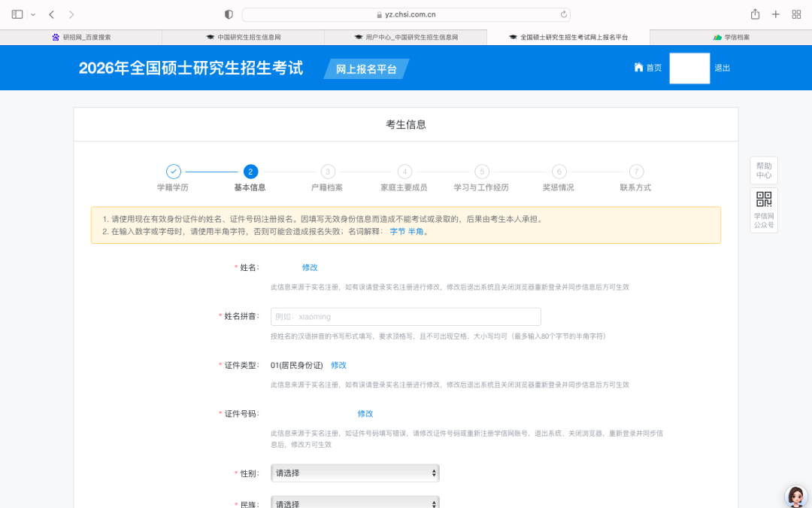Open the 学信网公众号 QR code icon

pyautogui.click(x=763, y=200)
